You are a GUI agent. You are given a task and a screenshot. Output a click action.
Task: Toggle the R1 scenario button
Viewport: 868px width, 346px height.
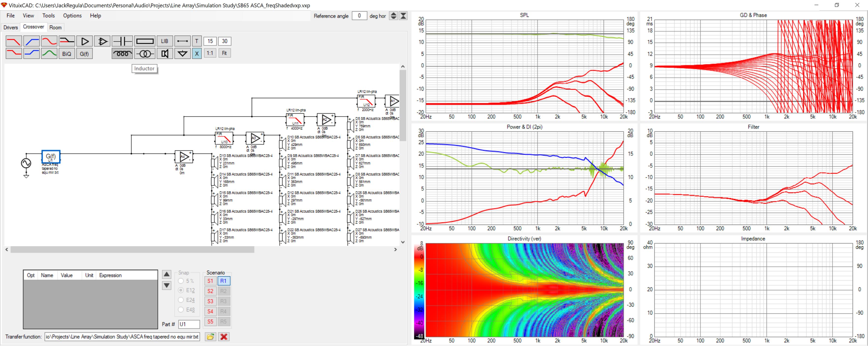tap(223, 281)
